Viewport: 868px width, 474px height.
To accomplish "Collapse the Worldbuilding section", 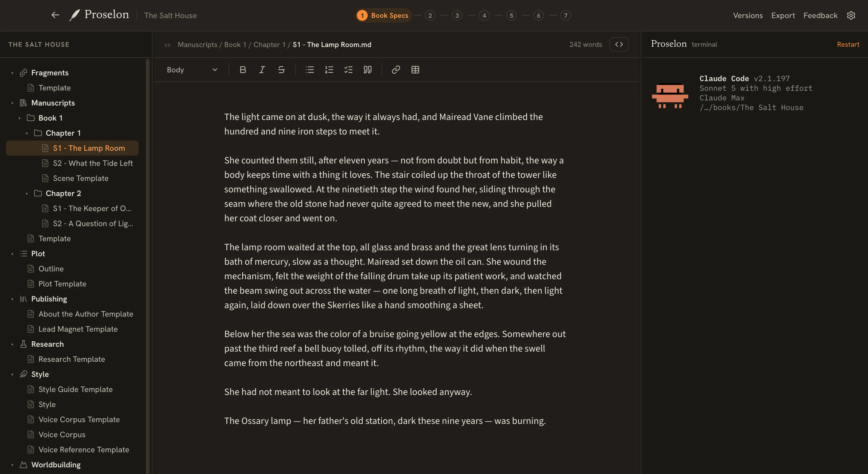I will (x=12, y=465).
